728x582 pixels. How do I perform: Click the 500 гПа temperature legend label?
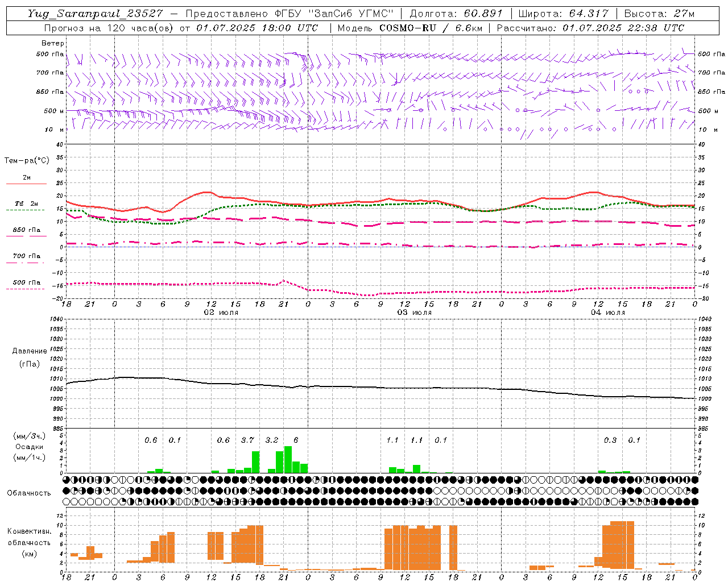coord(27,282)
